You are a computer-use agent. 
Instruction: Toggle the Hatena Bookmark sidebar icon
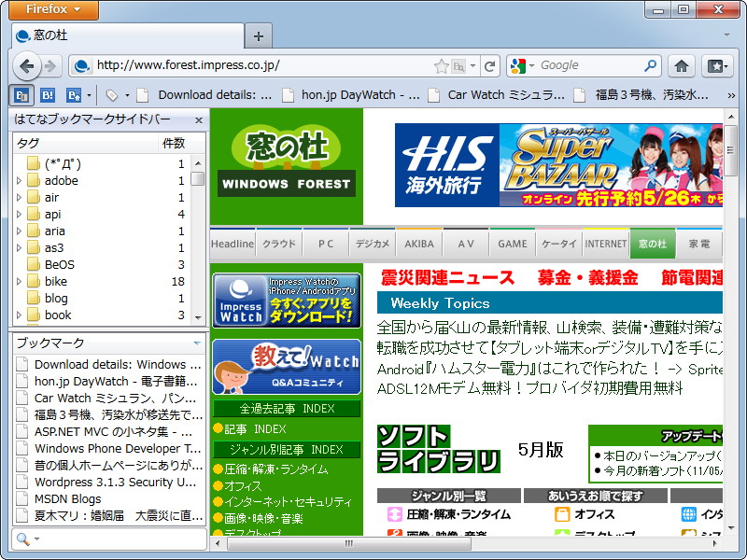(x=21, y=95)
